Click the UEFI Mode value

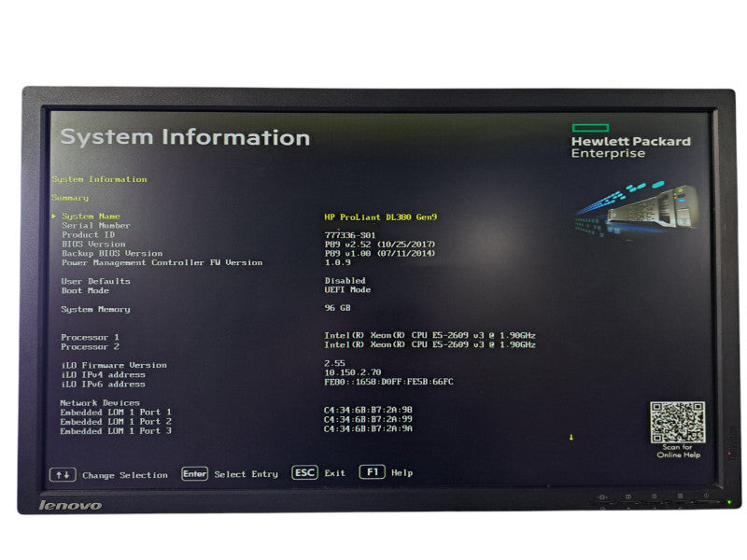pyautogui.click(x=347, y=289)
